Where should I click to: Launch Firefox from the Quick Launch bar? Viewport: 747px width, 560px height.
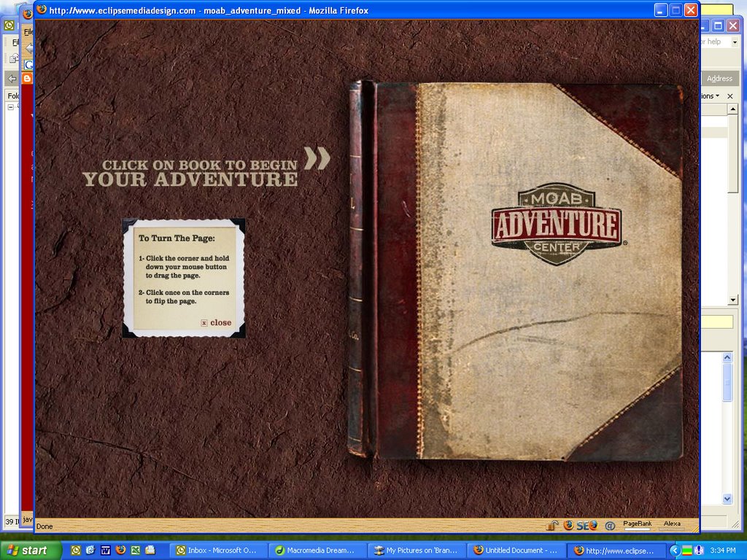120,551
